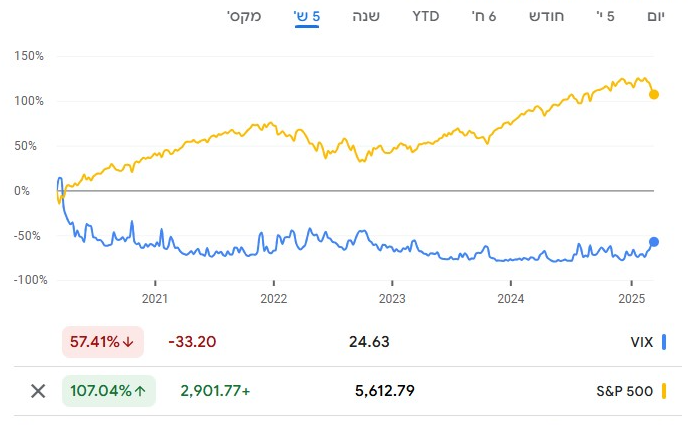Remove the S&P 500 comparison with X
The height and width of the screenshot is (425, 688).
click(x=38, y=390)
